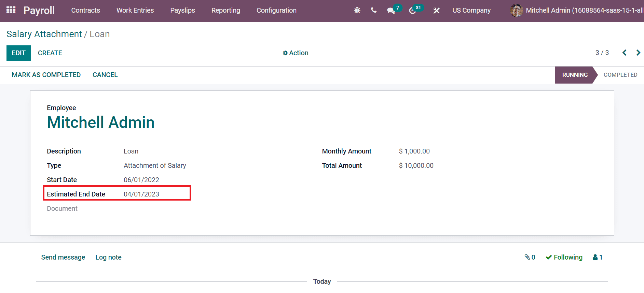Click Type value Attachment of Salary
This screenshot has width=644, height=293.
pyautogui.click(x=155, y=165)
